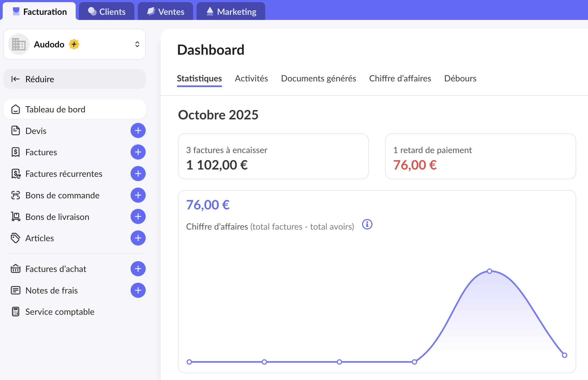The height and width of the screenshot is (380, 588).
Task: Open Service comptable in sidebar
Action: [59, 312]
